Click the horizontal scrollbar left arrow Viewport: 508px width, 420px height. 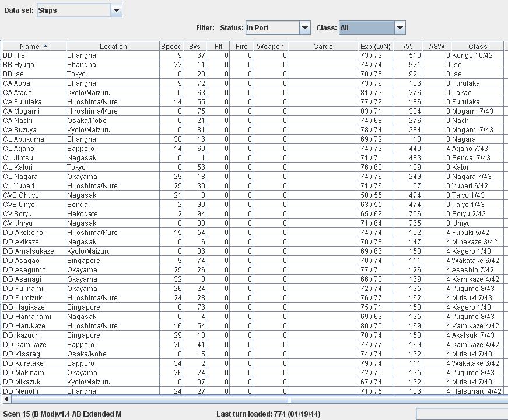pyautogui.click(x=6, y=399)
